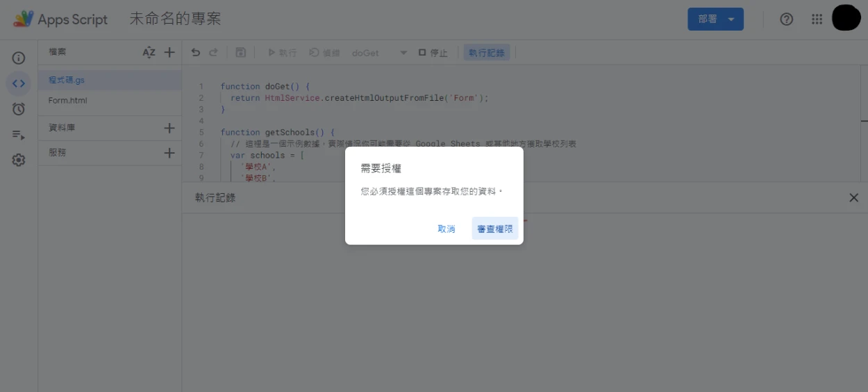Viewport: 868px width, 392px height.
Task: Click the 檔案 files header label
Action: (57, 52)
